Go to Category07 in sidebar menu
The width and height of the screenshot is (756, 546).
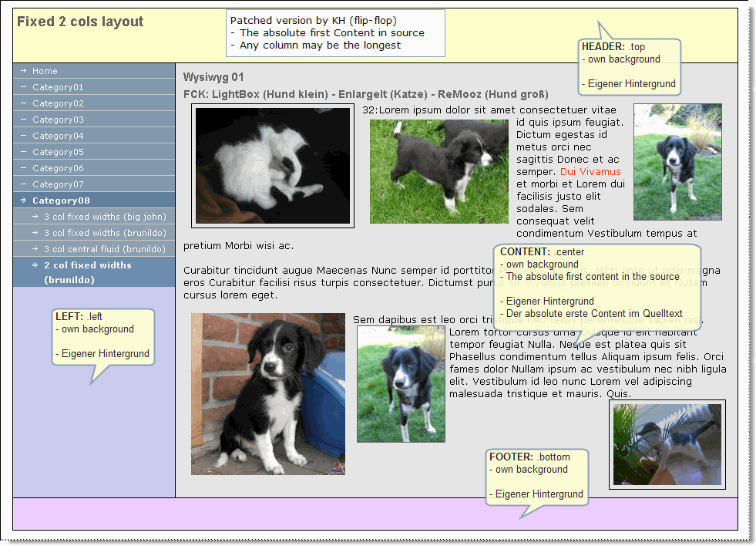pyautogui.click(x=94, y=184)
